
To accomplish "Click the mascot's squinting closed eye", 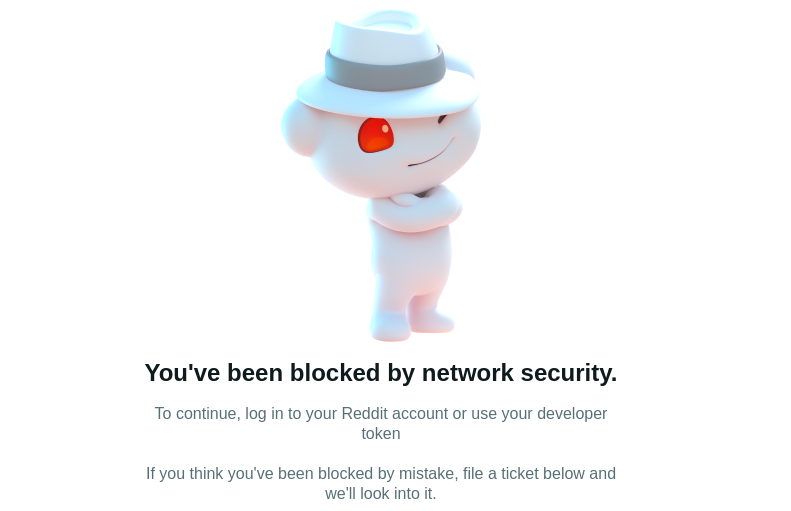I will click(x=442, y=120).
